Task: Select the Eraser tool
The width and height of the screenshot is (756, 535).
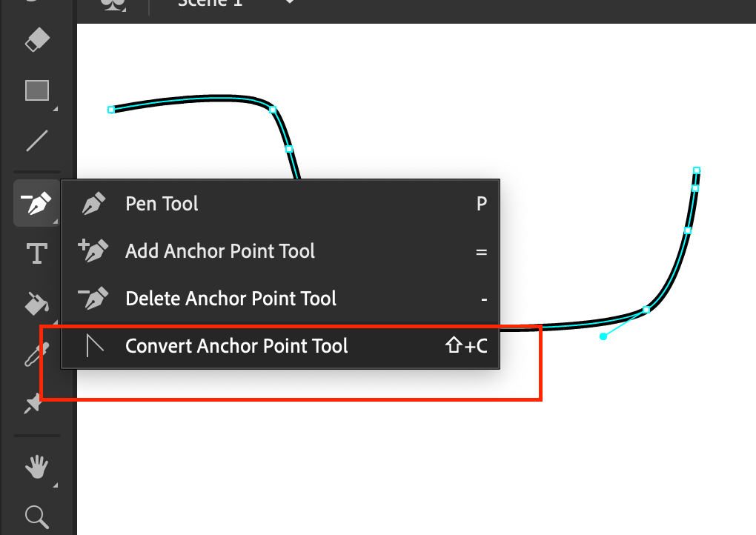Action: pos(36,39)
